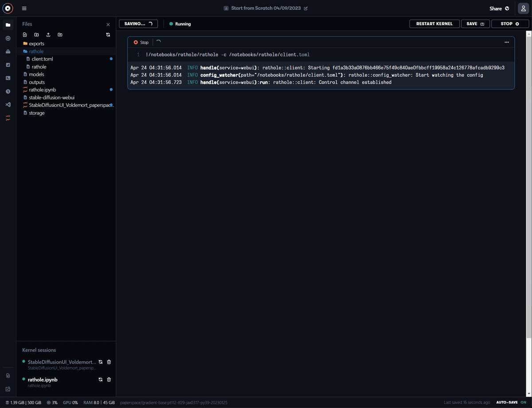Viewport: 532px width, 408px height.
Task: Click the GPU 0% status indicator
Action: pos(70,402)
